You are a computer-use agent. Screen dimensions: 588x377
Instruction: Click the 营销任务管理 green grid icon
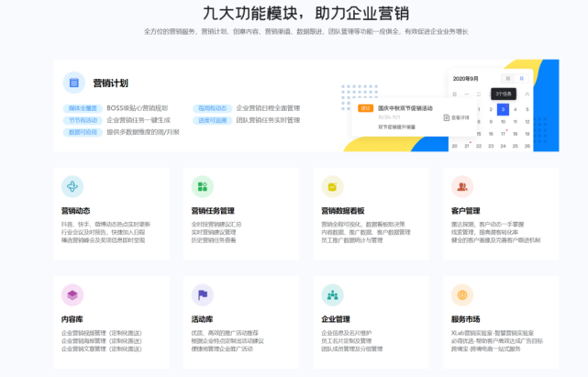coord(203,186)
